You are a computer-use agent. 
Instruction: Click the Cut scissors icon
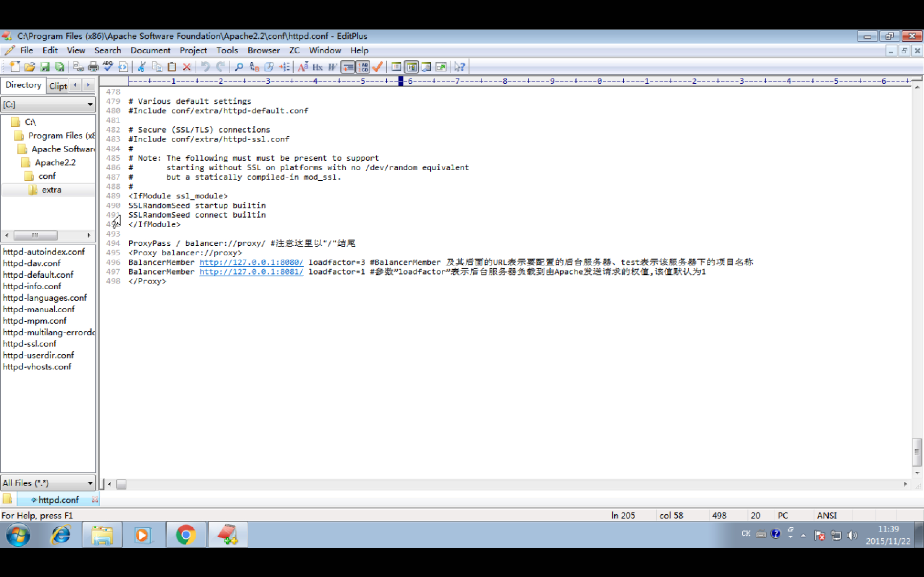[x=141, y=67]
